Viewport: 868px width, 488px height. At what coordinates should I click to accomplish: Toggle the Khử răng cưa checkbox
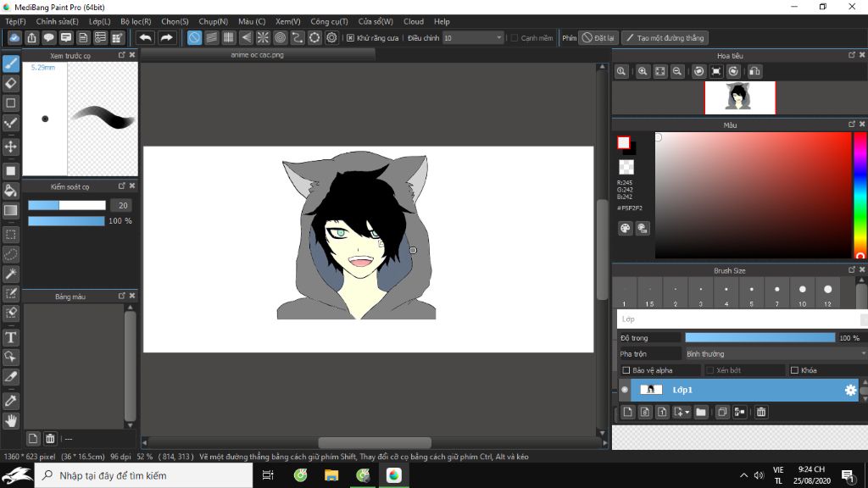(x=351, y=38)
